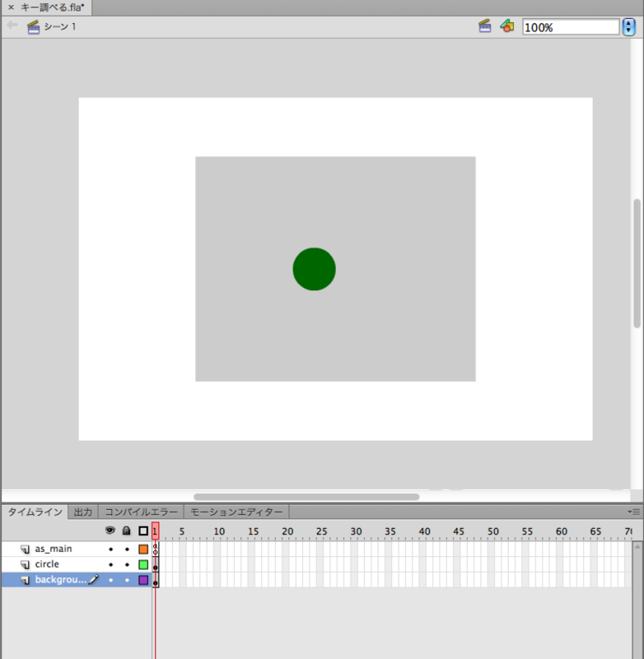Lock the background layer
Image resolution: width=644 pixels, height=659 pixels.
point(127,581)
